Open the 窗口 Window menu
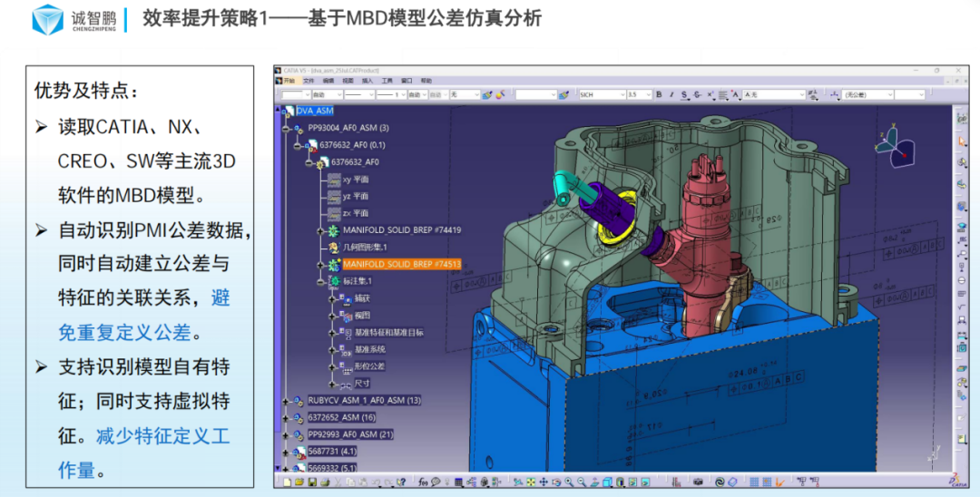The height and width of the screenshot is (497, 980). click(407, 81)
